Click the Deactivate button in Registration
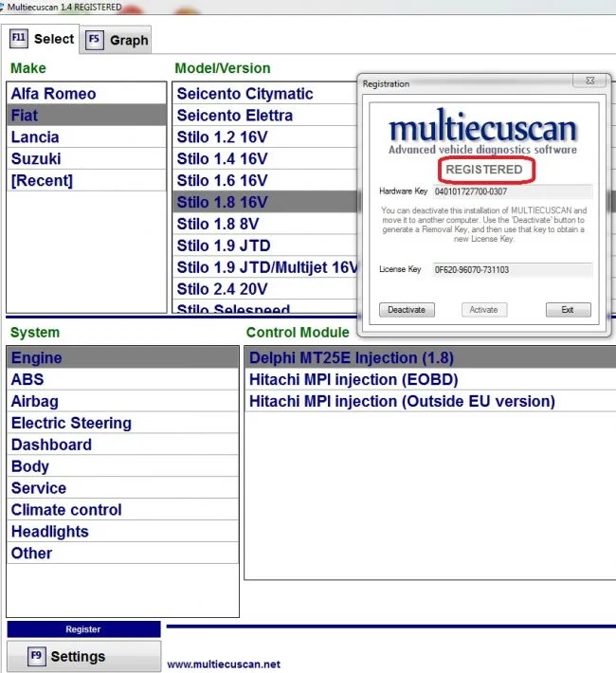This screenshot has width=616, height=673. (407, 310)
